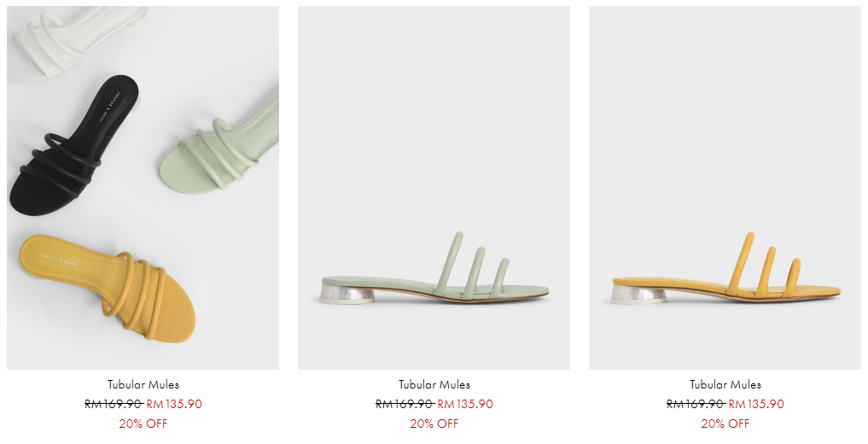Image resolution: width=868 pixels, height=444 pixels.
Task: Click 20% OFF label under yellow sandal
Action: coord(725,424)
